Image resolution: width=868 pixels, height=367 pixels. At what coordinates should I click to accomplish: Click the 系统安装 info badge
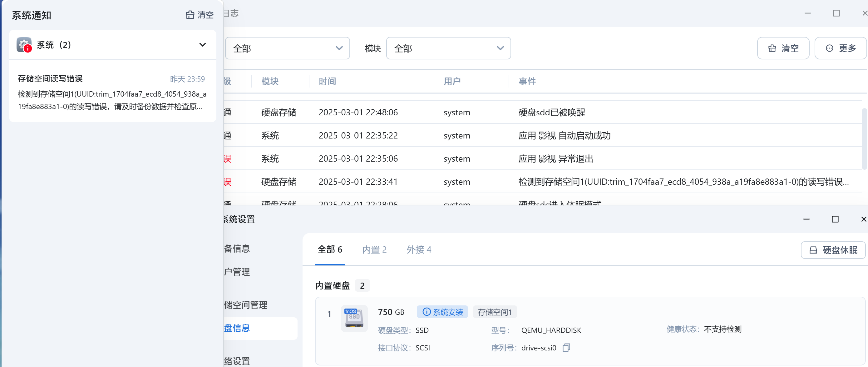[x=442, y=312]
